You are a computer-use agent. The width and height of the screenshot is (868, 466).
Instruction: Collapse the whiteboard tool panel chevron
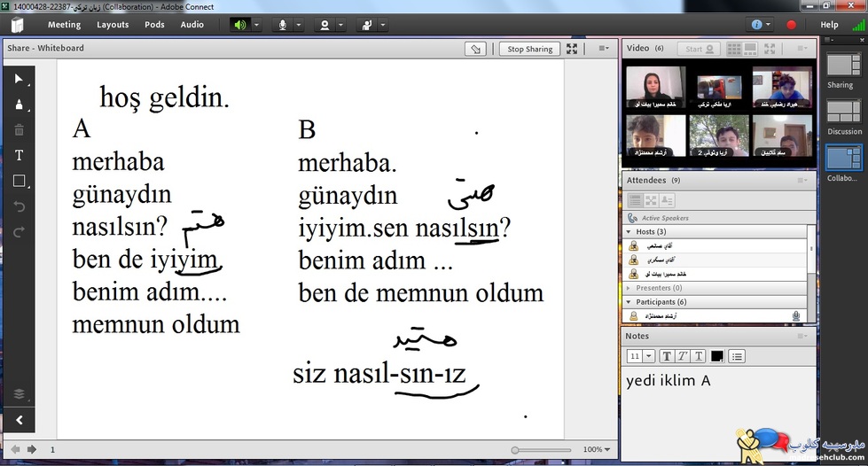(19, 420)
